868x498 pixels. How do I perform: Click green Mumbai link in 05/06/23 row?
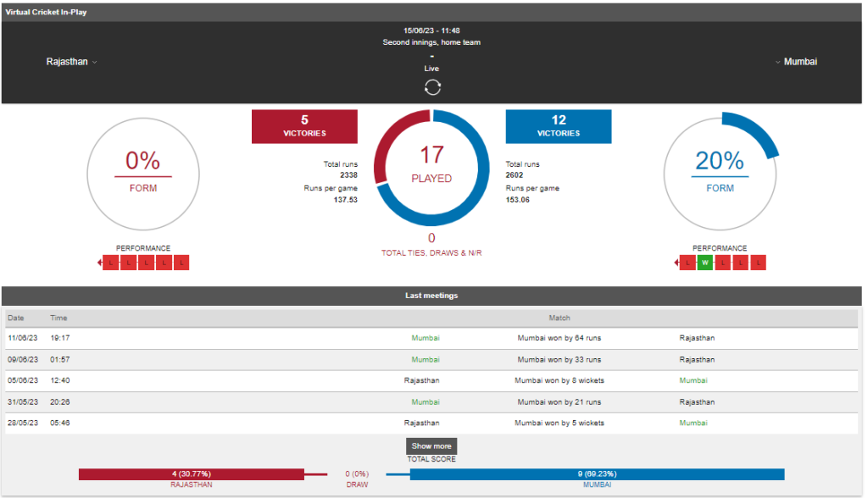point(693,380)
